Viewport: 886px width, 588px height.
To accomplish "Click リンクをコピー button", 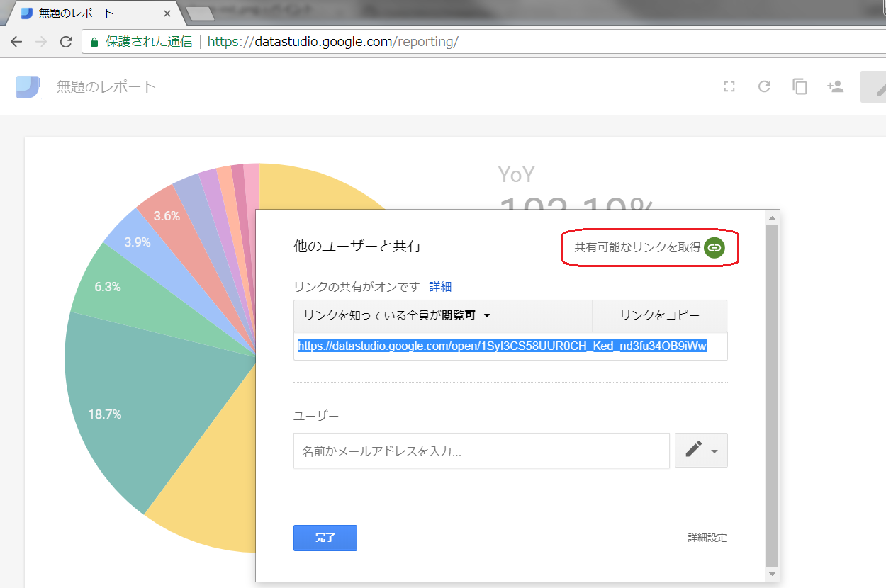I will coord(660,316).
